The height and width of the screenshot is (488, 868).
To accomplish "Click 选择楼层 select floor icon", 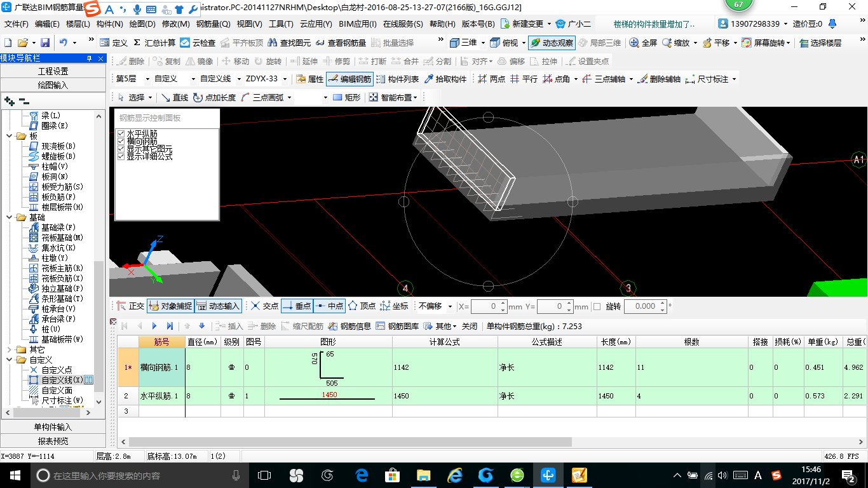I will click(x=820, y=43).
